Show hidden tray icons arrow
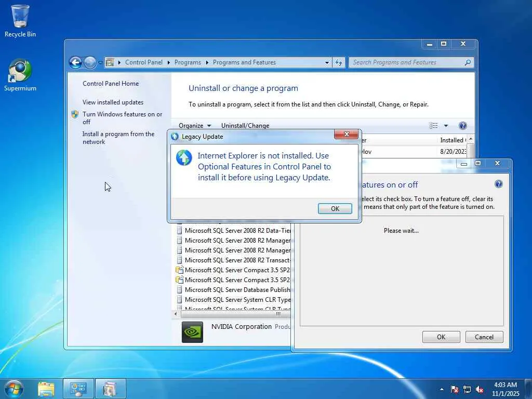The width and height of the screenshot is (532, 399). point(442,389)
